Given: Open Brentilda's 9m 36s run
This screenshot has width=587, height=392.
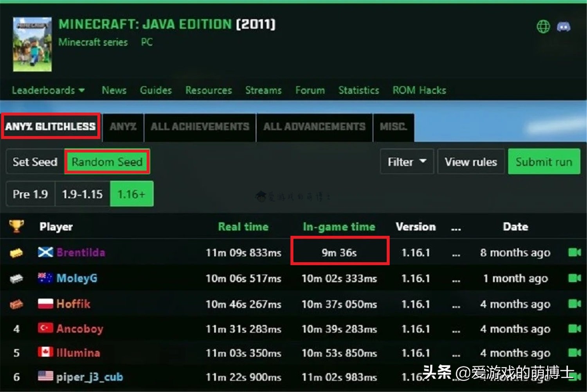Looking at the screenshot, I should click(x=339, y=253).
